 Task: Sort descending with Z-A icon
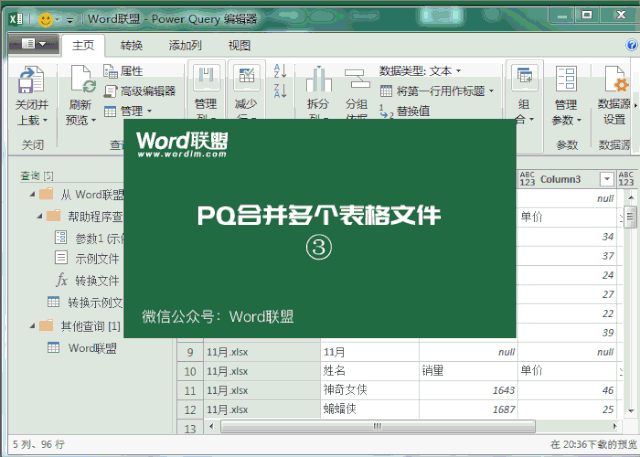point(280,90)
